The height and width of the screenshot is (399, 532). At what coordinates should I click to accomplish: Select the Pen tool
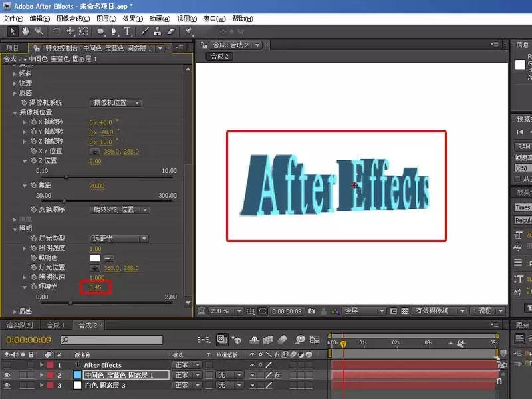click(114, 31)
